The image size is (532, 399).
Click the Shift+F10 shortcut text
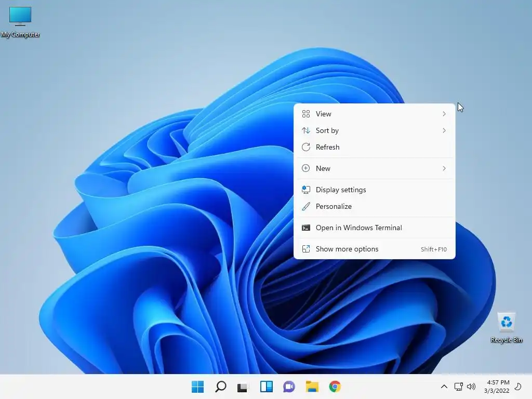[x=434, y=249]
